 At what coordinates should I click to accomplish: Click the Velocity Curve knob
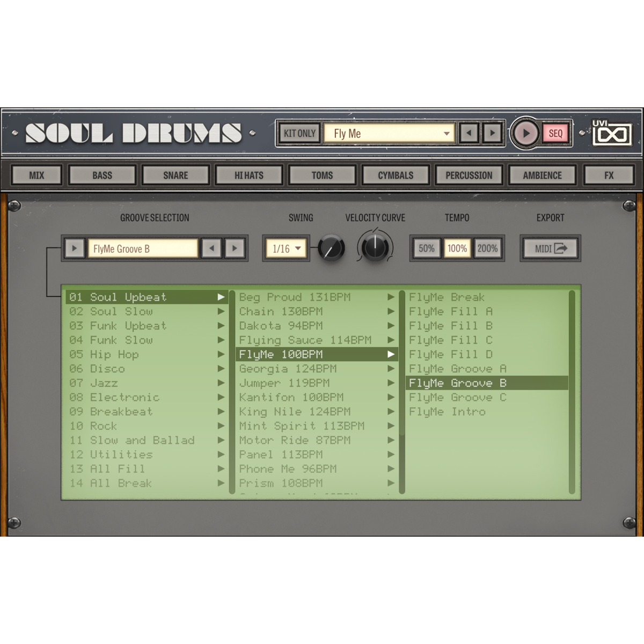click(375, 247)
